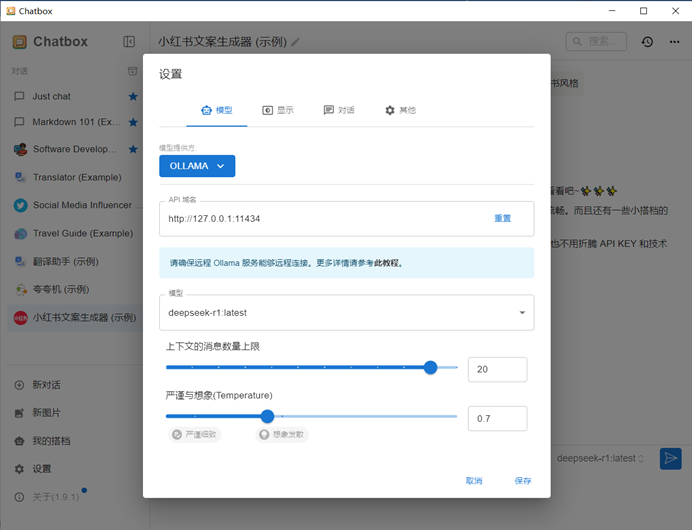Select the 严谨细致 preset chip
The image size is (692, 530).
click(x=195, y=435)
